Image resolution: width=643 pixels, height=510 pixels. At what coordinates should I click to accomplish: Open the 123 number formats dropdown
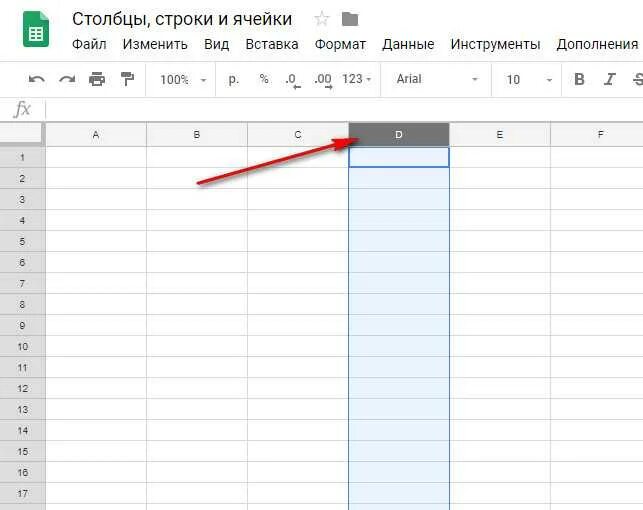click(356, 79)
